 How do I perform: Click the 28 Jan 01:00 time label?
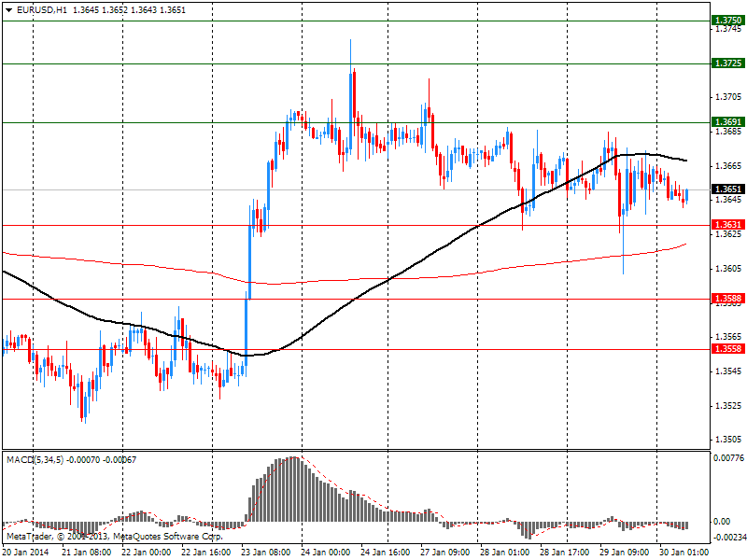point(505,553)
